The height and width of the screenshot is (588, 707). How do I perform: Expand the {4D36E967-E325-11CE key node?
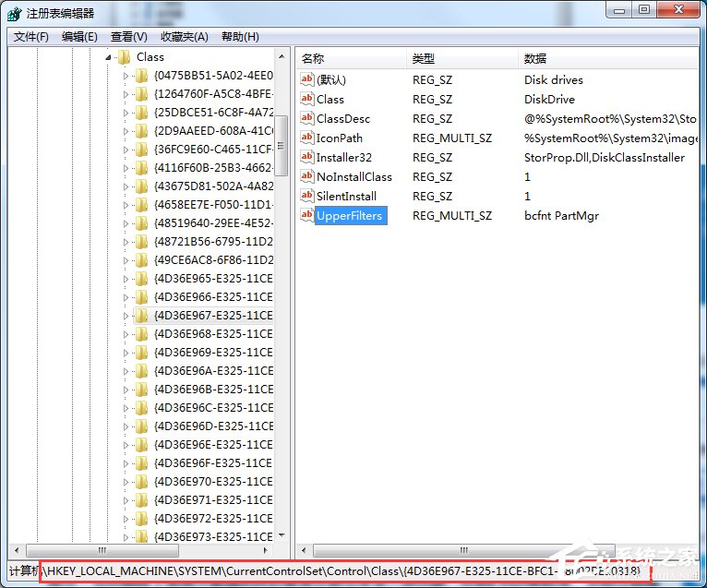pos(126,316)
